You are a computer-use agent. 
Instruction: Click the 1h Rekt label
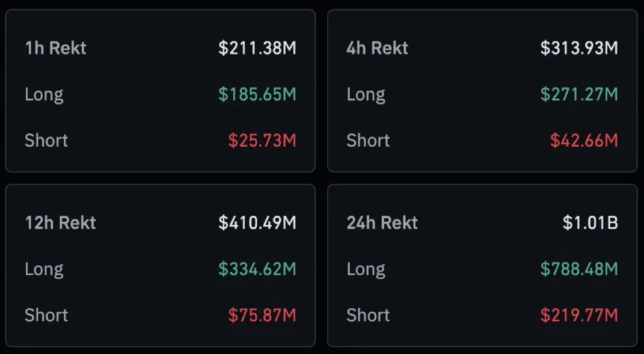[x=55, y=48]
